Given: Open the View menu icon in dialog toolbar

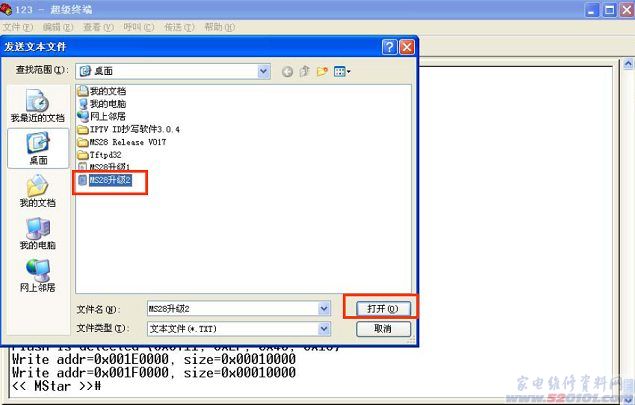Looking at the screenshot, I should click(x=341, y=71).
